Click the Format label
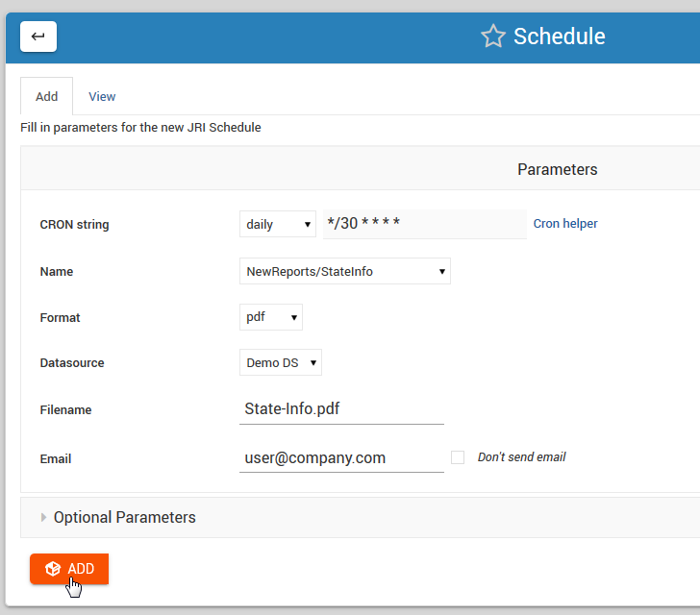This screenshot has width=700, height=615. [x=60, y=318]
